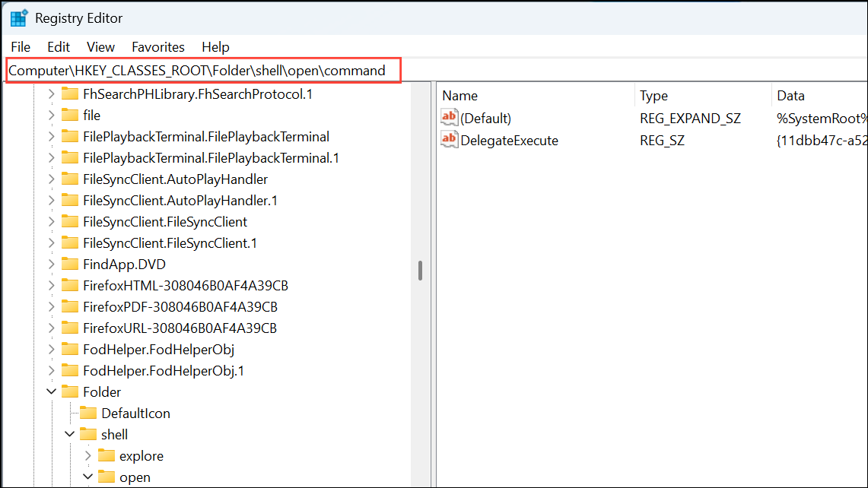Click FileSyncClient.FileSyncClient folder icon

70,222
